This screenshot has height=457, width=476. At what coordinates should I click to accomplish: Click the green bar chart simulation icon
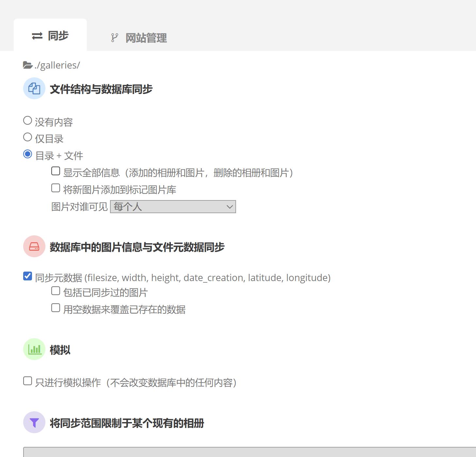[34, 349]
